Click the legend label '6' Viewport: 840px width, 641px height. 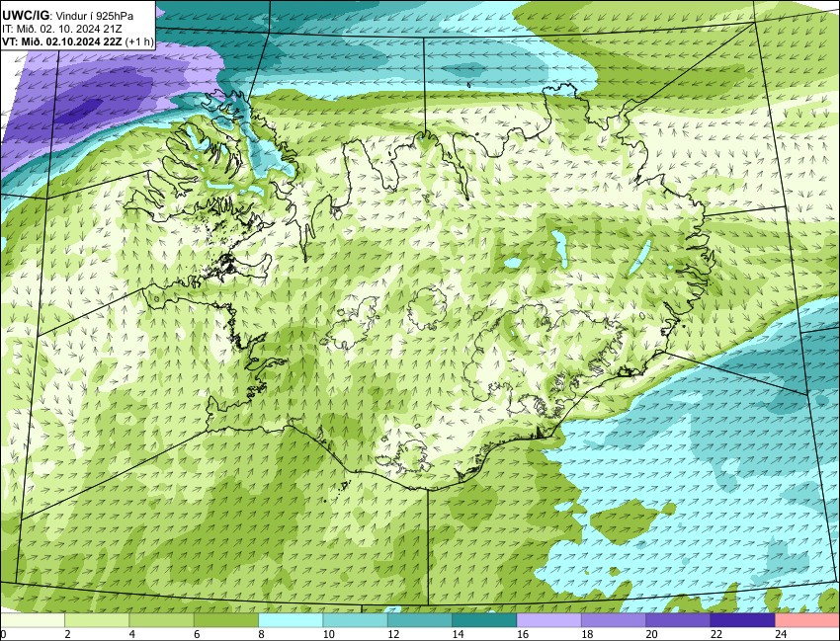click(x=197, y=634)
